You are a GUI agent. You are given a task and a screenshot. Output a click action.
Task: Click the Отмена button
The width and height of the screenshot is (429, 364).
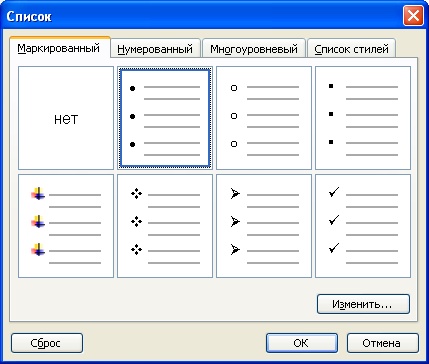(x=383, y=343)
